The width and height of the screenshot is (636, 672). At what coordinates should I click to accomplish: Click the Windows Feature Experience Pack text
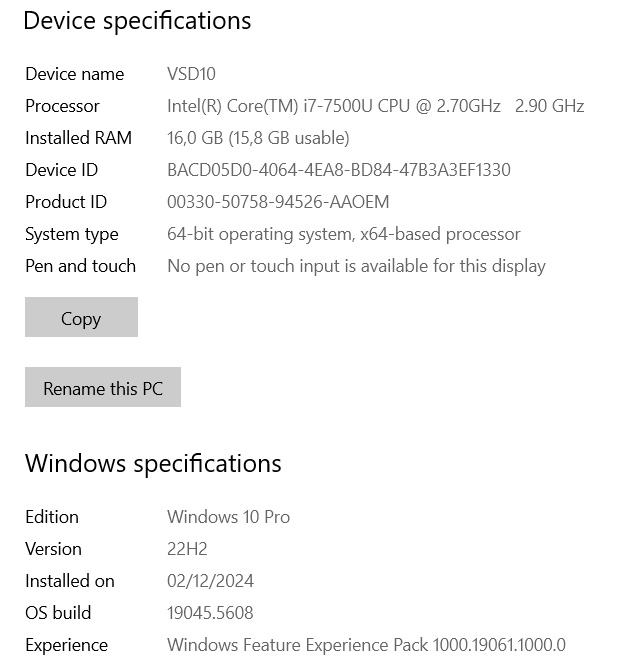pos(366,645)
